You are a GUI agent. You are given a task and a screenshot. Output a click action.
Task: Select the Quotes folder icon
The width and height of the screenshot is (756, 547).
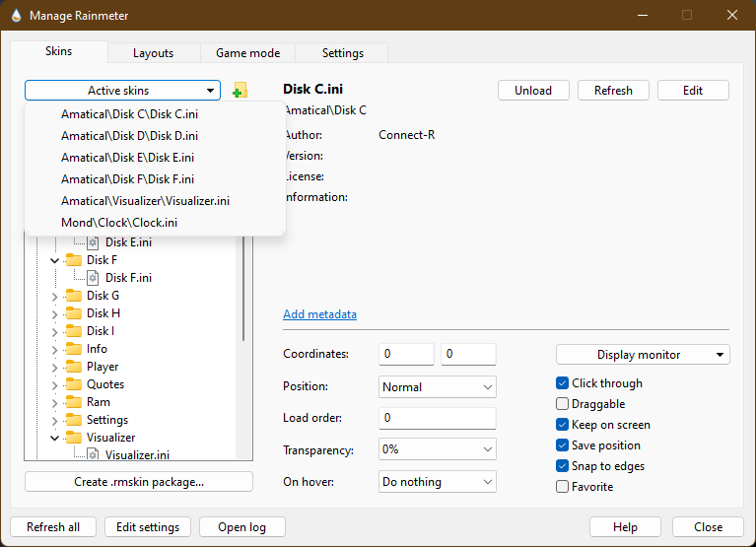[x=74, y=384]
